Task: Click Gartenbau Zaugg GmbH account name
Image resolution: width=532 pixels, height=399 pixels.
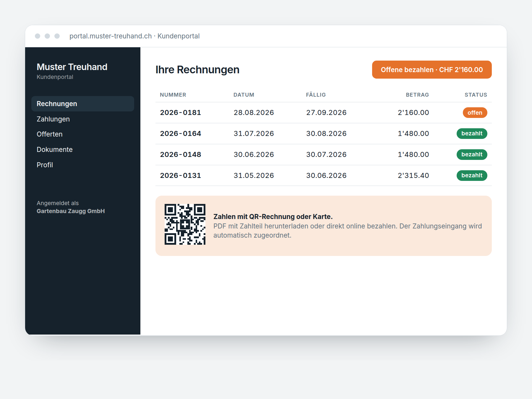Action: pos(71,211)
